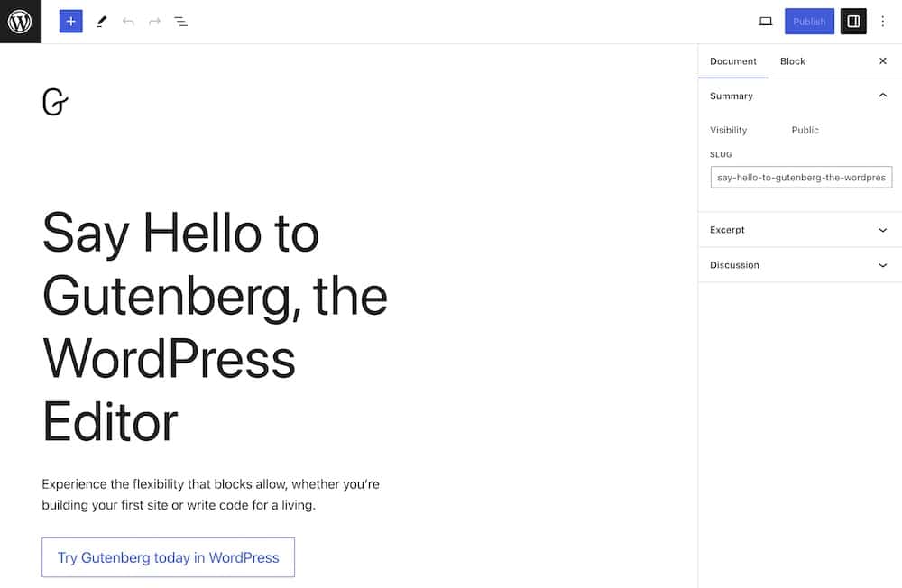The width and height of the screenshot is (902, 588).
Task: Expand the Discussion panel
Action: 799,264
